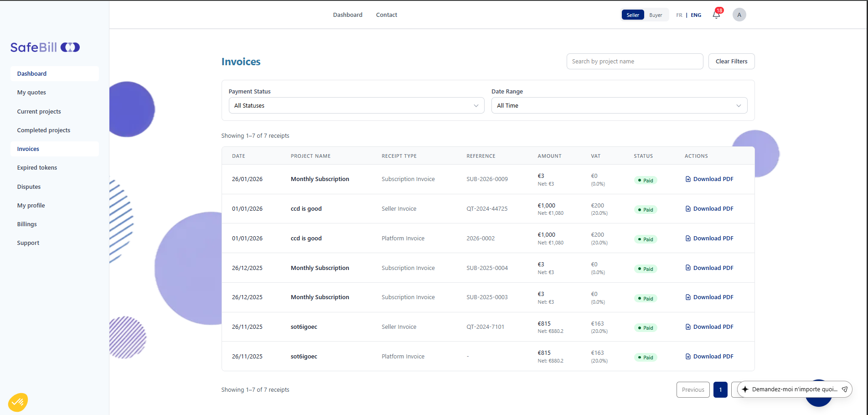Click the Paid status badge for SUB-2026-0009
868x415 pixels.
[x=645, y=181]
